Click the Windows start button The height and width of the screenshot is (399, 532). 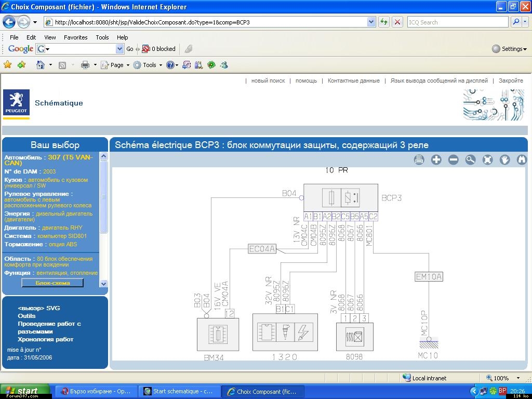tap(25, 391)
